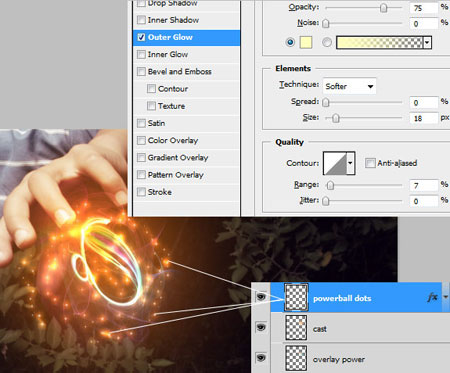Viewport: 450px width, 373px height.
Task: Uncheck the Outer Glow checkbox
Action: (141, 37)
